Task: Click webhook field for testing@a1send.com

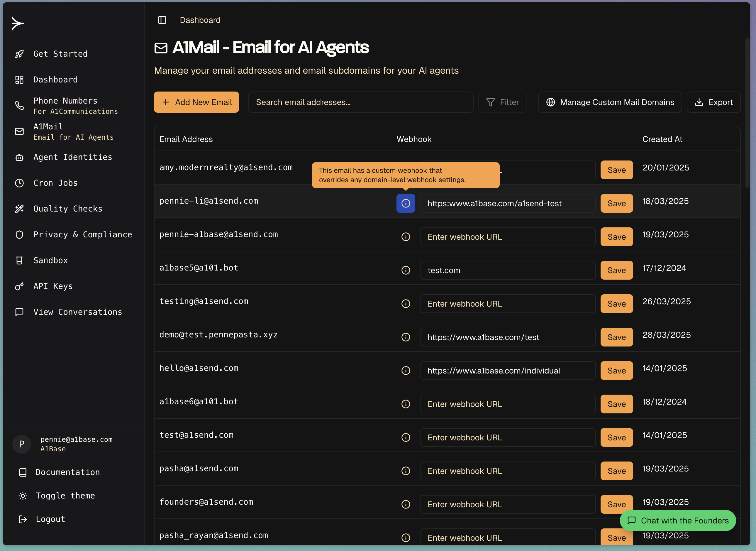Action: coord(508,303)
